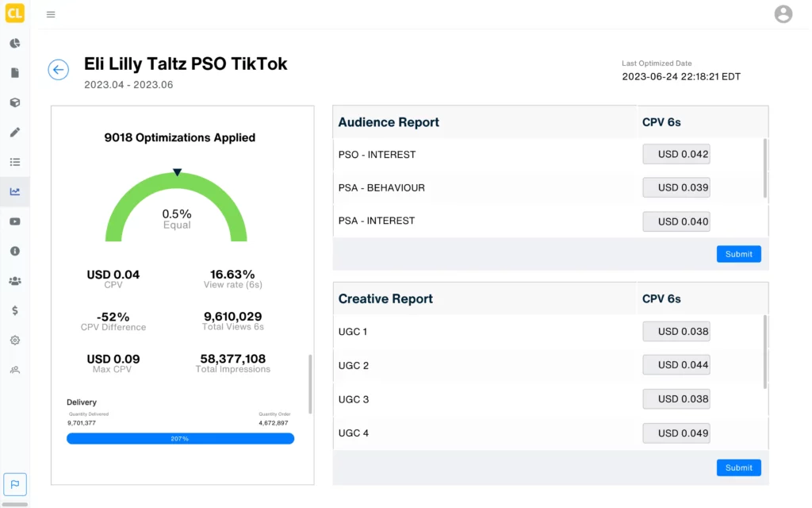This screenshot has width=812, height=508.
Task: Select the line chart analytics icon
Action: [15, 192]
